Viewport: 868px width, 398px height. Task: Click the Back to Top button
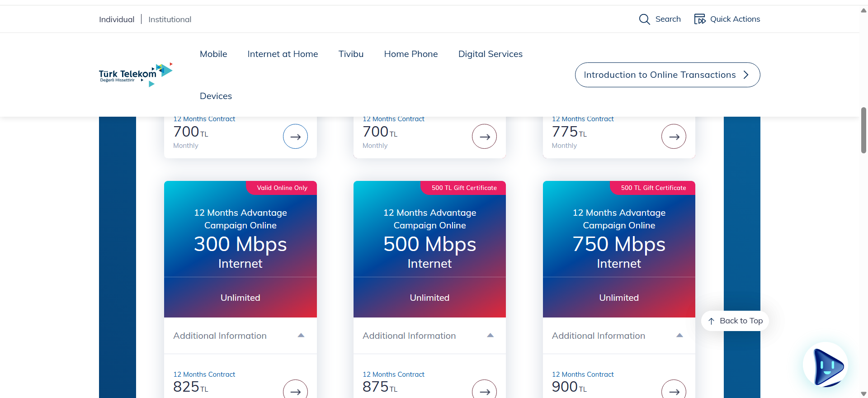(x=735, y=321)
